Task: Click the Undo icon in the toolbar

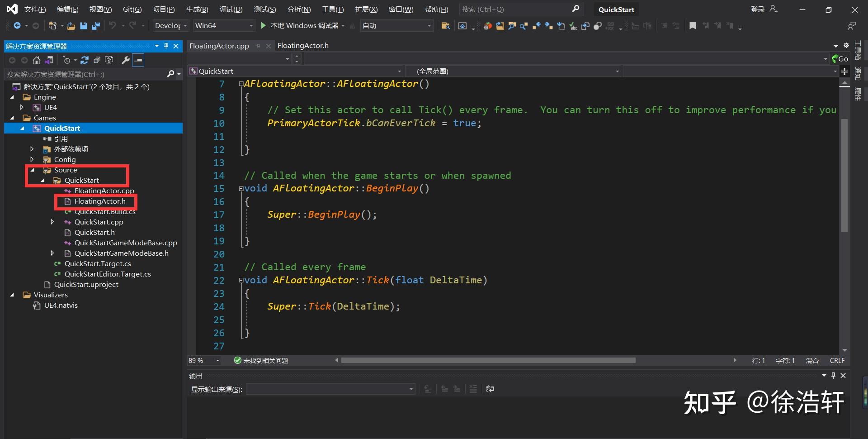Action: click(x=113, y=26)
